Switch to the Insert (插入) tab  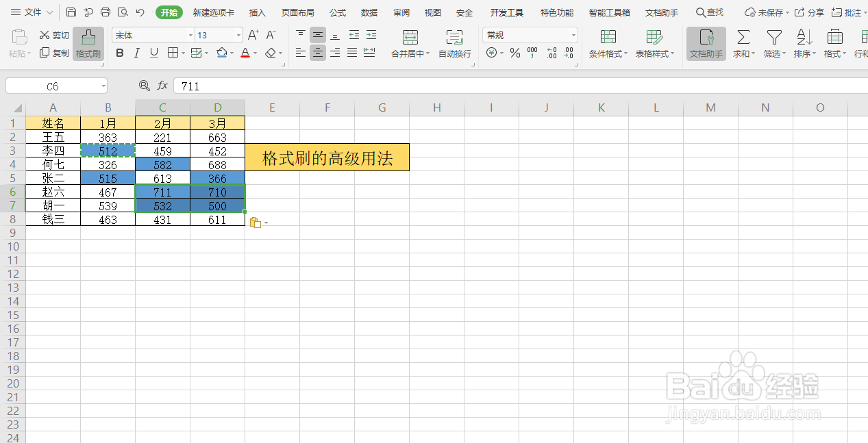(258, 13)
